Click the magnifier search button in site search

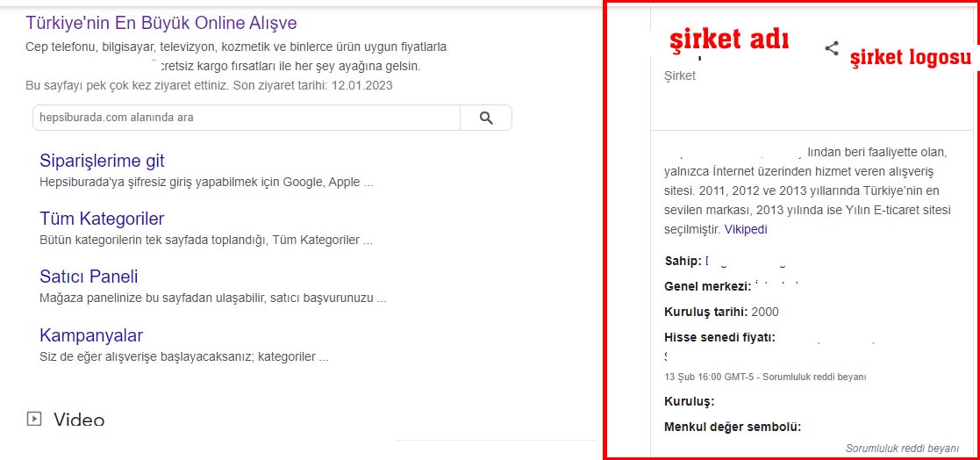(x=486, y=118)
